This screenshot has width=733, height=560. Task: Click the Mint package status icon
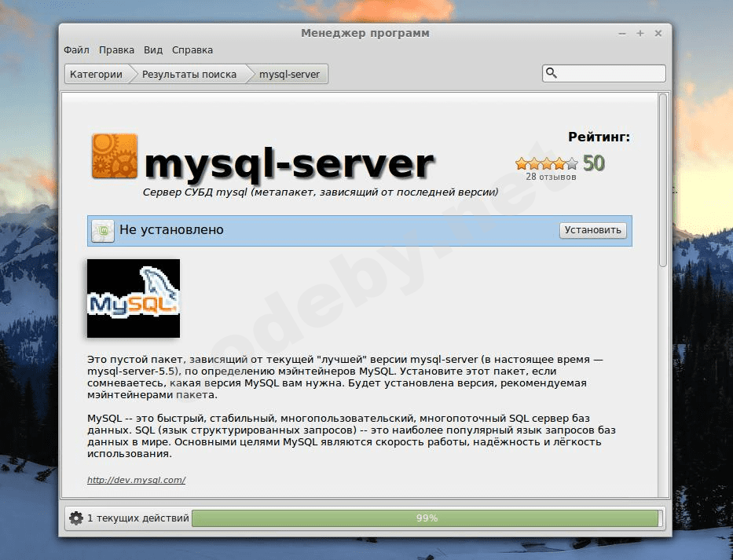[x=103, y=231]
